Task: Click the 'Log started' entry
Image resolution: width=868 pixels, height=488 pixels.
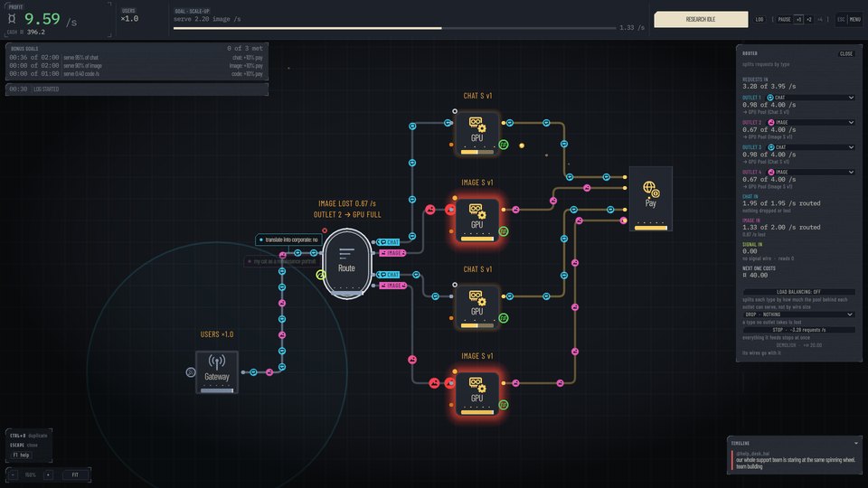Action: (x=137, y=89)
